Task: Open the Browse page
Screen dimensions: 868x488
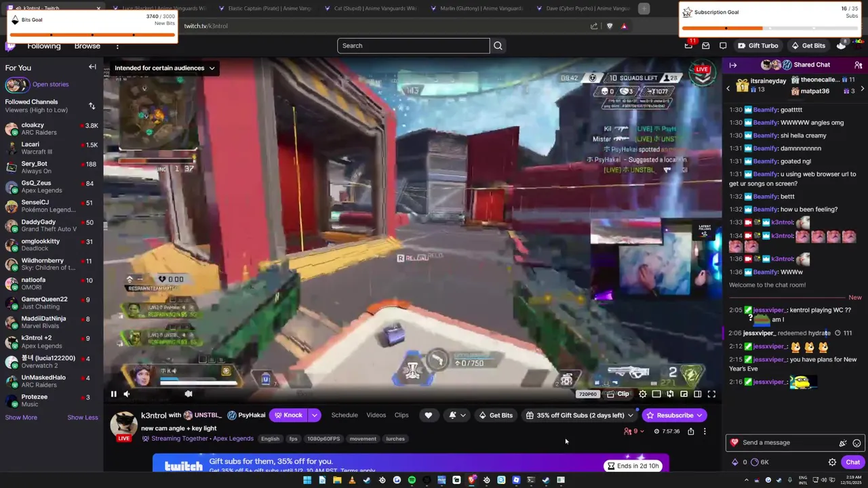Action: point(87,46)
